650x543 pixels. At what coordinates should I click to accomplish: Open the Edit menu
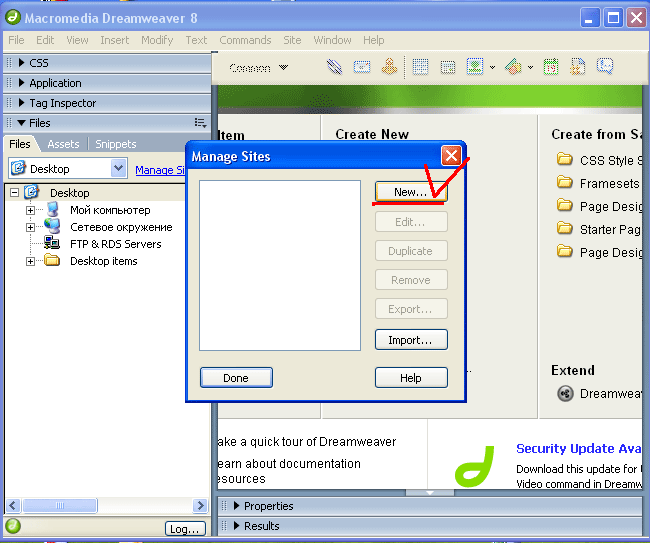click(x=45, y=40)
